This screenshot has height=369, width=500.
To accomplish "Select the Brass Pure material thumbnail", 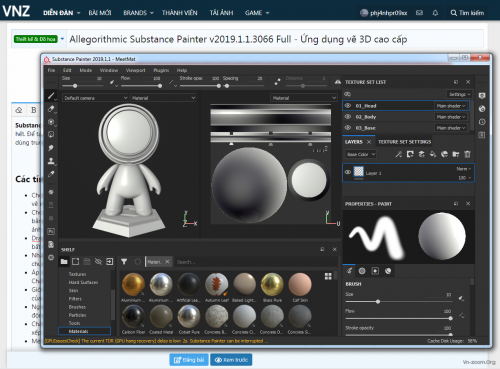I will click(x=272, y=284).
